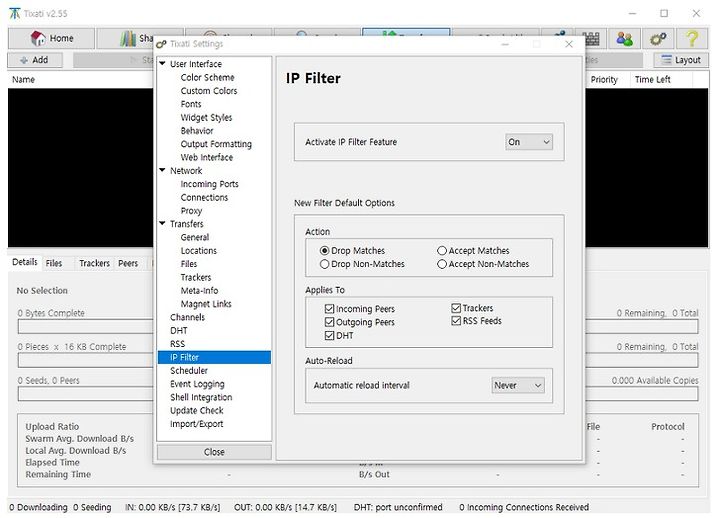Switch to Peers tab in main window
Image resolution: width=720 pixels, height=518 pixels.
click(128, 263)
